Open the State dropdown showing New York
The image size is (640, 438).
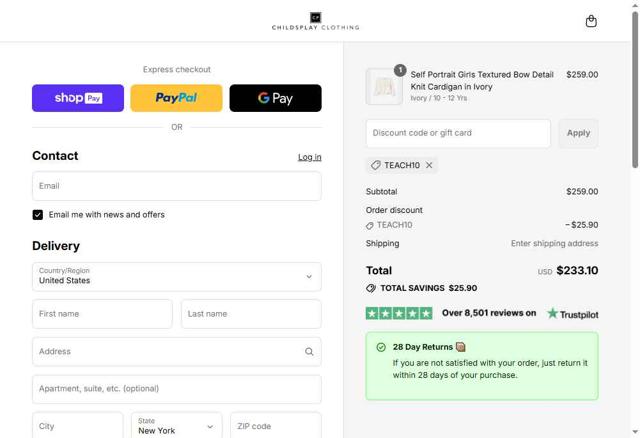pyautogui.click(x=177, y=426)
